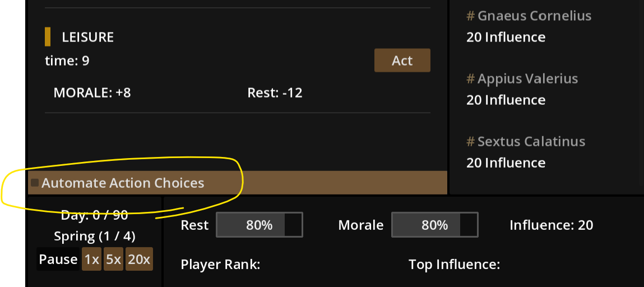The width and height of the screenshot is (644, 287).
Task: Set game speed to 5x
Action: pyautogui.click(x=113, y=259)
